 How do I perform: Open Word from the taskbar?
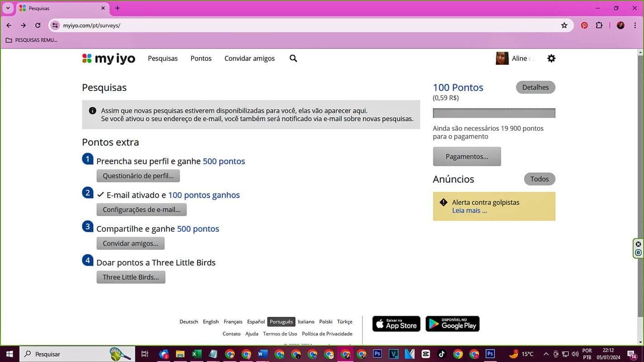[x=263, y=354]
